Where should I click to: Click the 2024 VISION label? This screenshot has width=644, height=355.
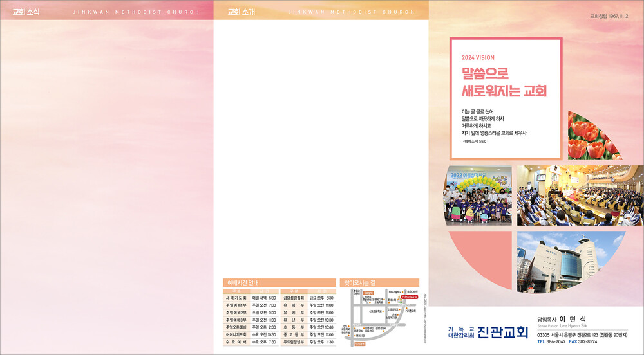coord(478,57)
